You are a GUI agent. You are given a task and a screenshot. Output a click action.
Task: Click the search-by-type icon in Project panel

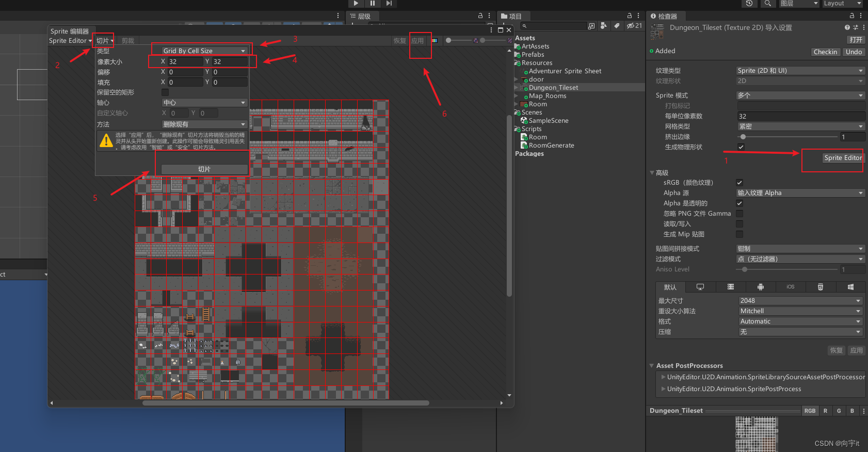[603, 26]
